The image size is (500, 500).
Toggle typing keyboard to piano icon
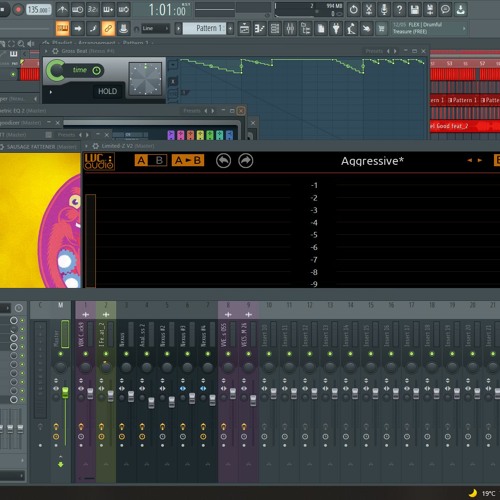click(62, 29)
